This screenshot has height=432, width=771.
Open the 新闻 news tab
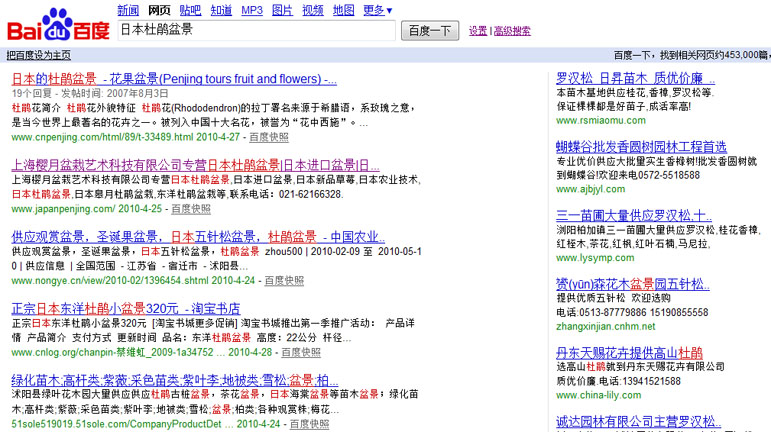[x=128, y=10]
